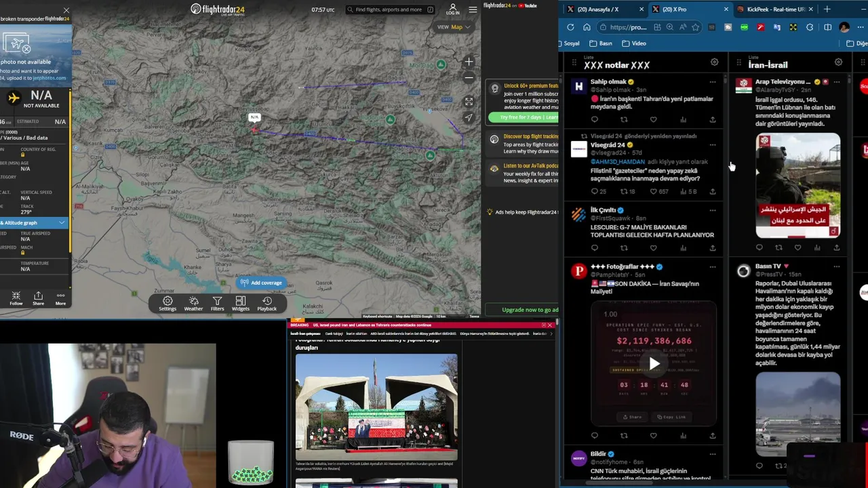
Task: Open settings of İran-İsrail column
Action: coord(838,62)
